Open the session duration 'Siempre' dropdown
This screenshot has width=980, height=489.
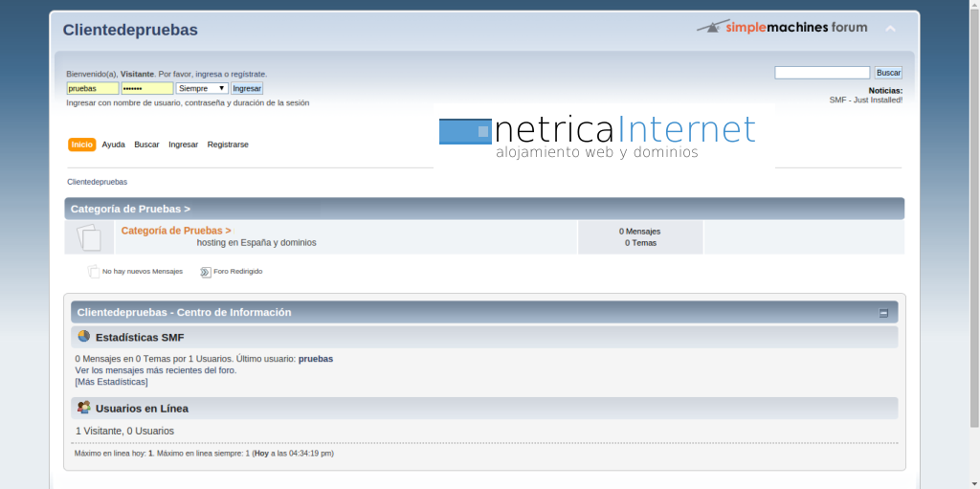pos(202,88)
